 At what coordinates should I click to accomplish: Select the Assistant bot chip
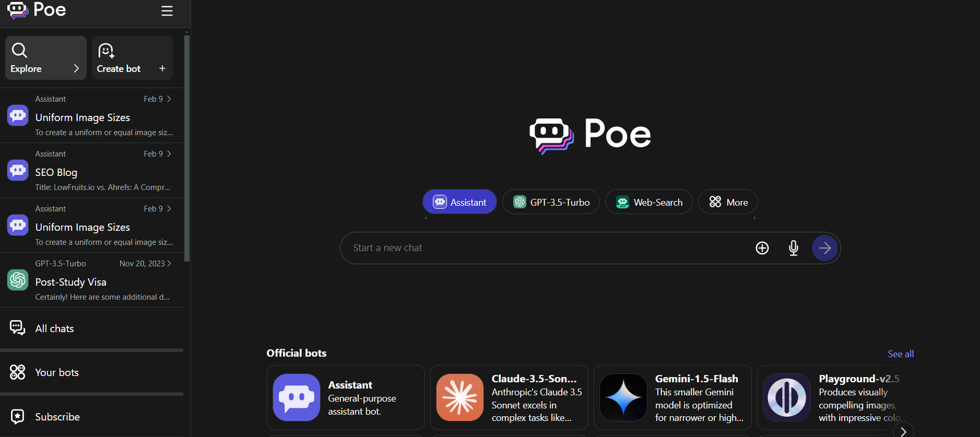[459, 202]
